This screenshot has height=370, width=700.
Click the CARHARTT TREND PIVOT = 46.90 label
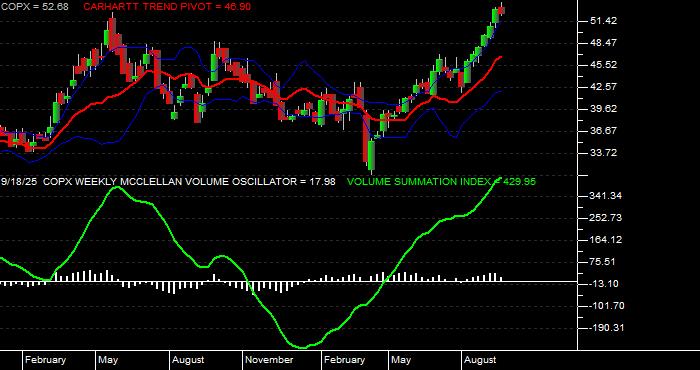[x=167, y=7]
